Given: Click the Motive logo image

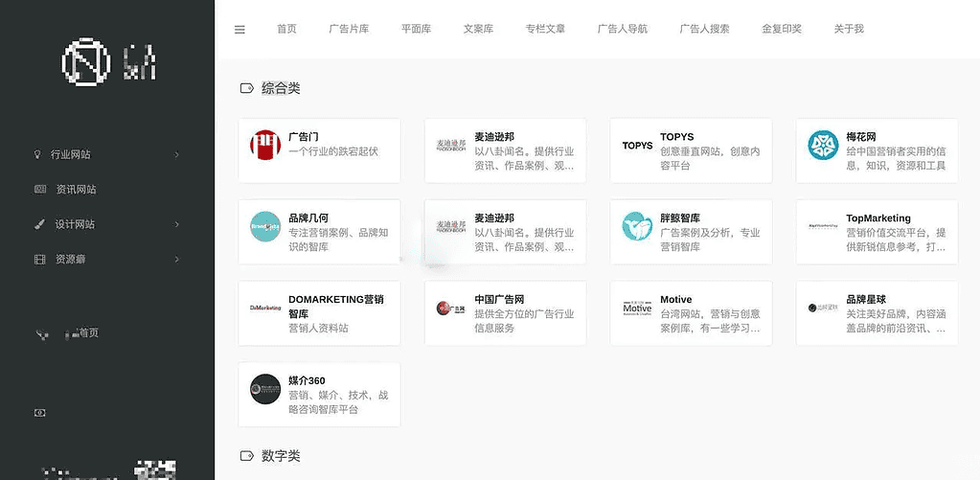Looking at the screenshot, I should click(x=637, y=308).
